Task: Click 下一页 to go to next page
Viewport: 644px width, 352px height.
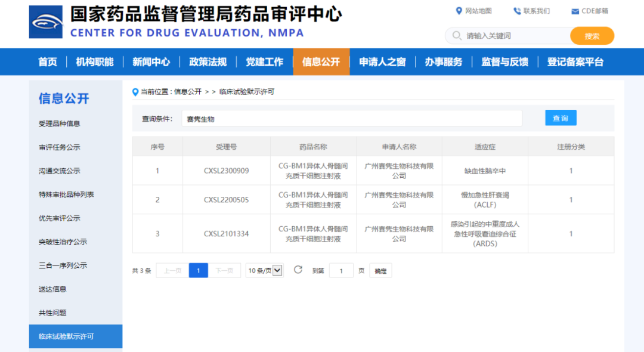Action: [225, 270]
